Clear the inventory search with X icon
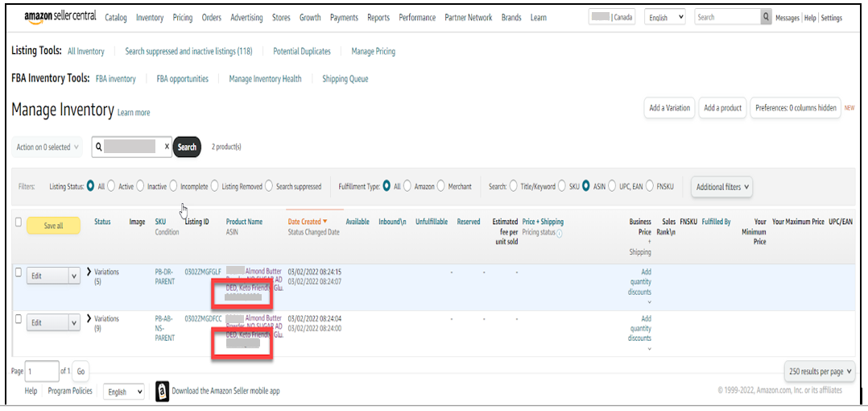This screenshot has width=868, height=411. [x=167, y=147]
